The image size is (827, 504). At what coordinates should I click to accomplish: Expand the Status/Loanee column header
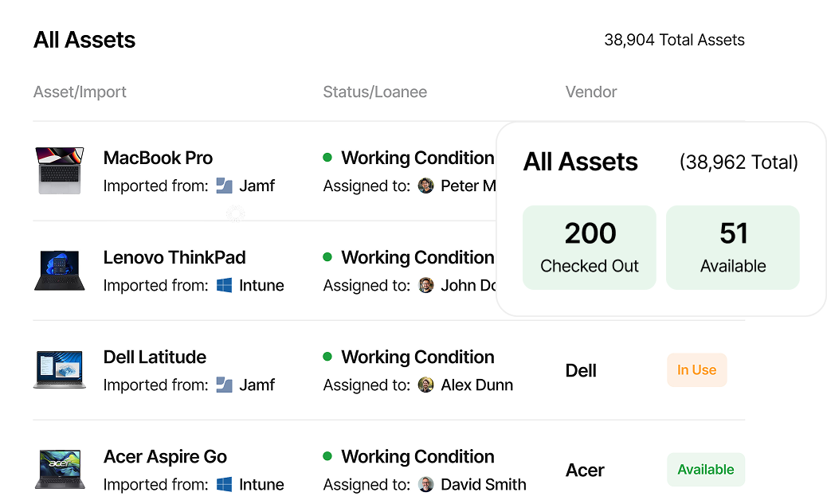[x=374, y=92]
